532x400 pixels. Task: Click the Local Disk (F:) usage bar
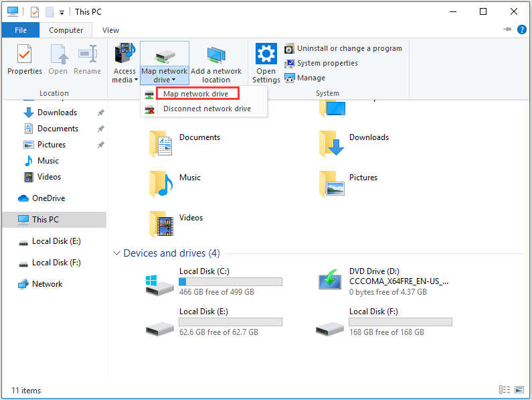400,322
